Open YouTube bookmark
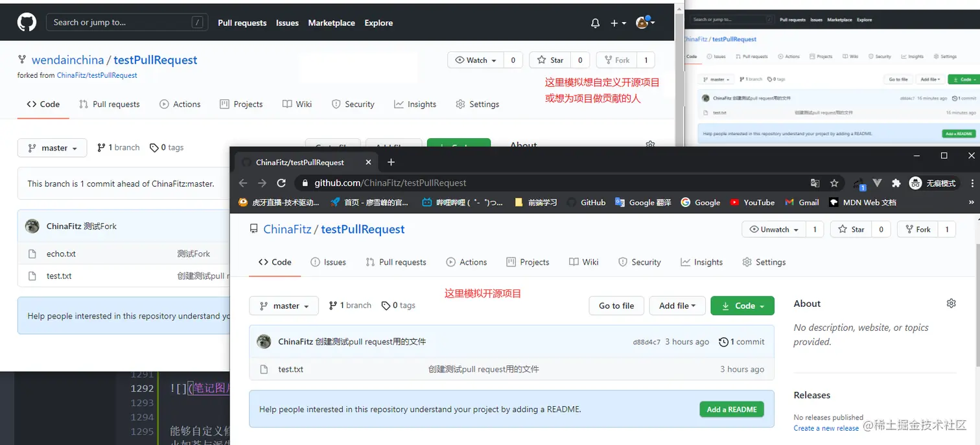This screenshot has height=445, width=980. [752, 202]
